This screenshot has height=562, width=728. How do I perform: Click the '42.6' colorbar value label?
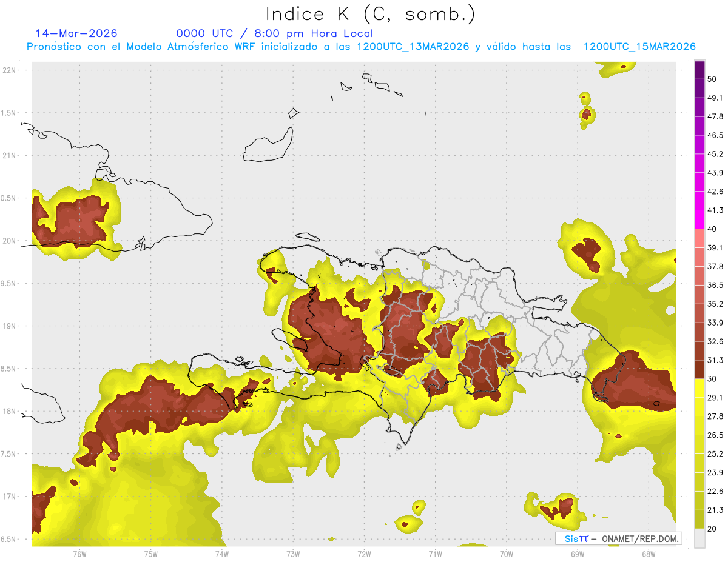click(x=715, y=192)
